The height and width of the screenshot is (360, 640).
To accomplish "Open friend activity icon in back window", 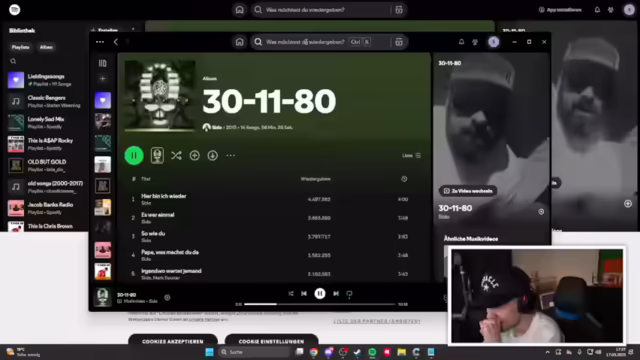I will [611, 9].
